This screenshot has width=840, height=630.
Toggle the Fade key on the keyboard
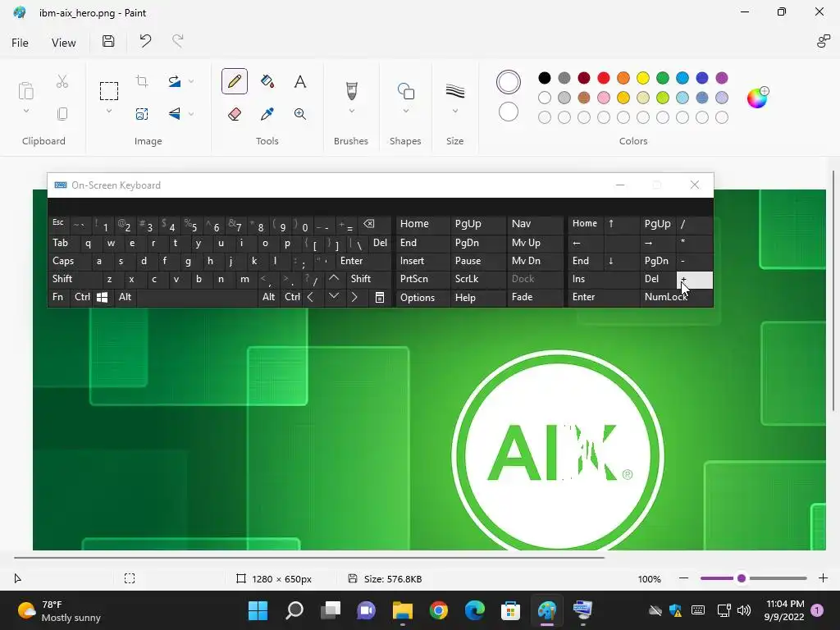(x=535, y=297)
